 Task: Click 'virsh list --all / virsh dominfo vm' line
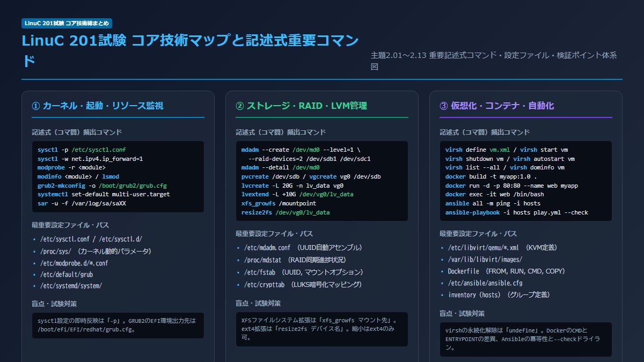pos(505,168)
